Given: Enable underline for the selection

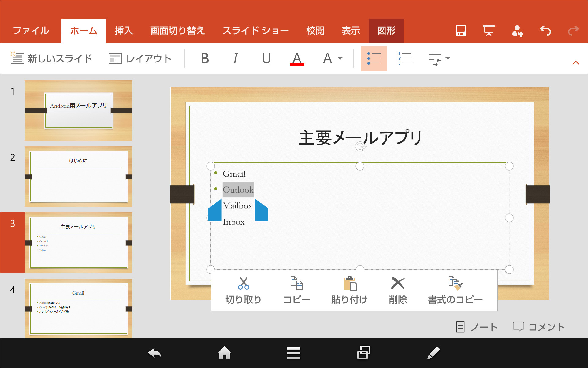Looking at the screenshot, I should [x=266, y=58].
